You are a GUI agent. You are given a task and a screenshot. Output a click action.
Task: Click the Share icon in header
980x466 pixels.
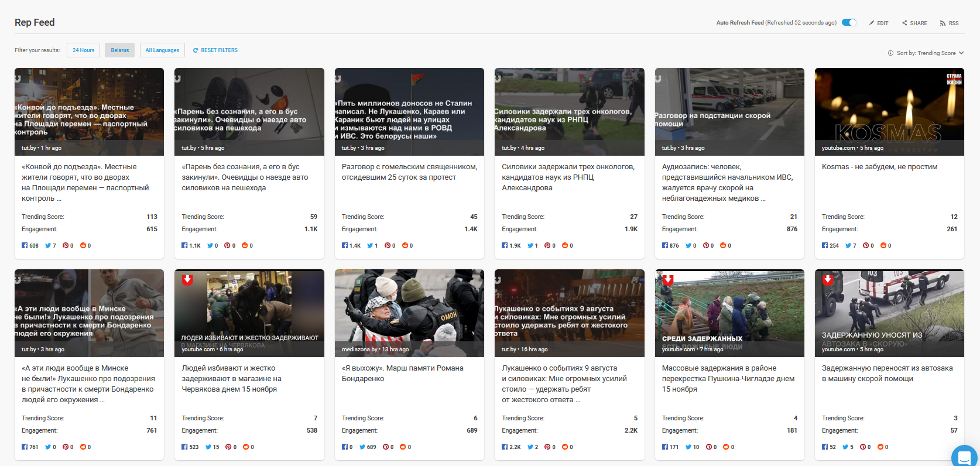(x=904, y=23)
